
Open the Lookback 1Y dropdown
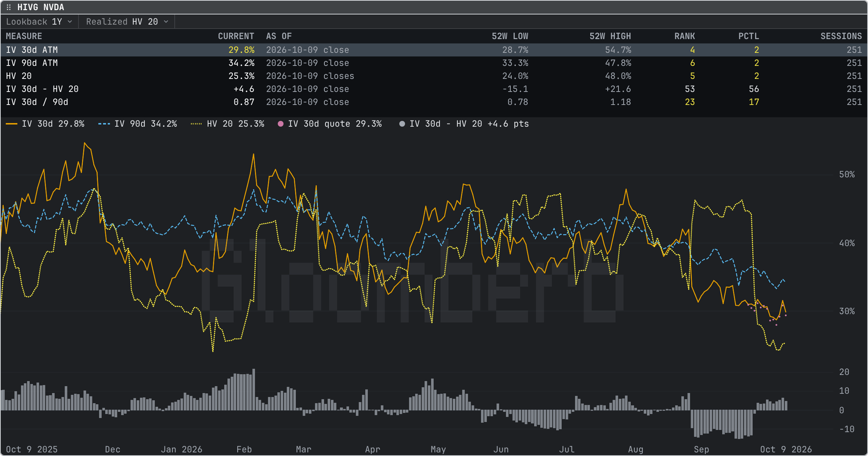(x=39, y=22)
